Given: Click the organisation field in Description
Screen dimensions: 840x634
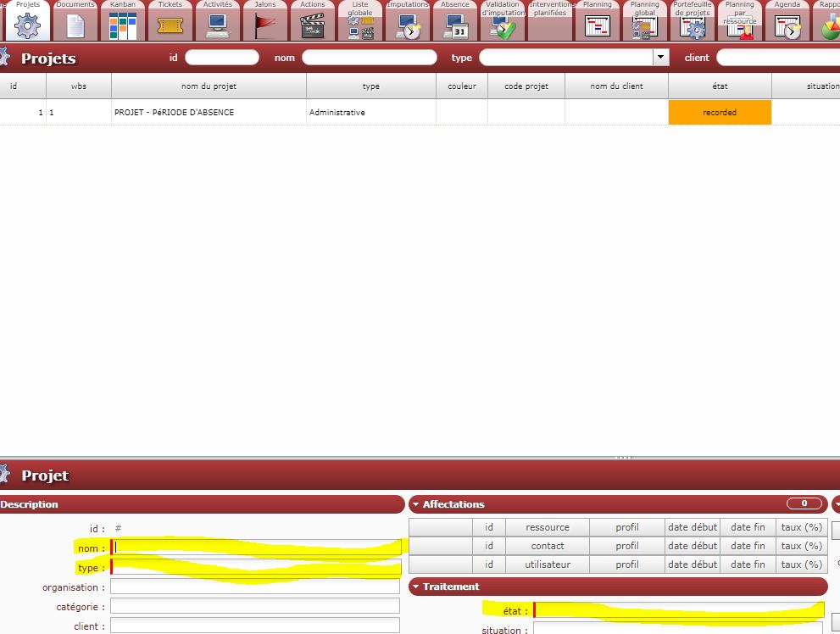Looking at the screenshot, I should tap(254, 587).
